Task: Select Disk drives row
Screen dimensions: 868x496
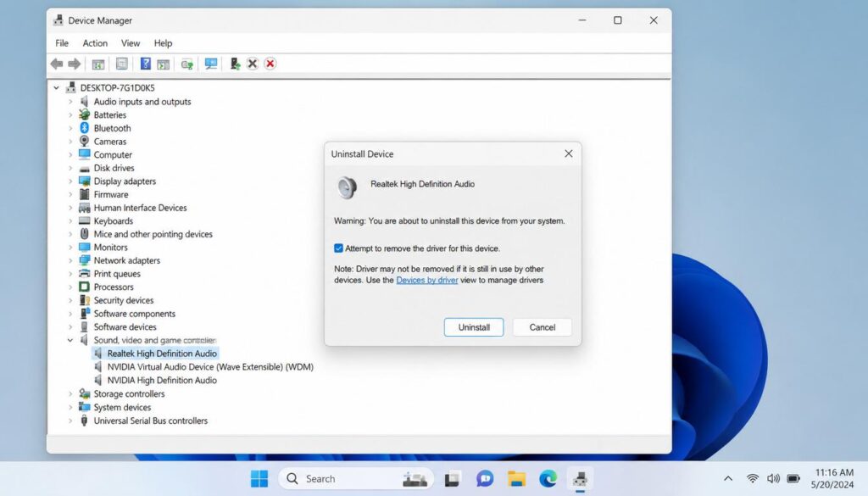Action: tap(114, 168)
